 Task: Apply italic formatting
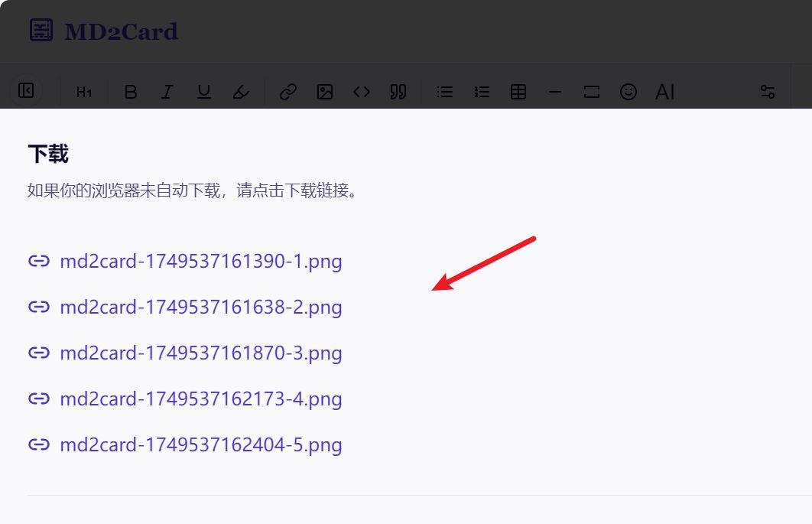click(x=167, y=92)
